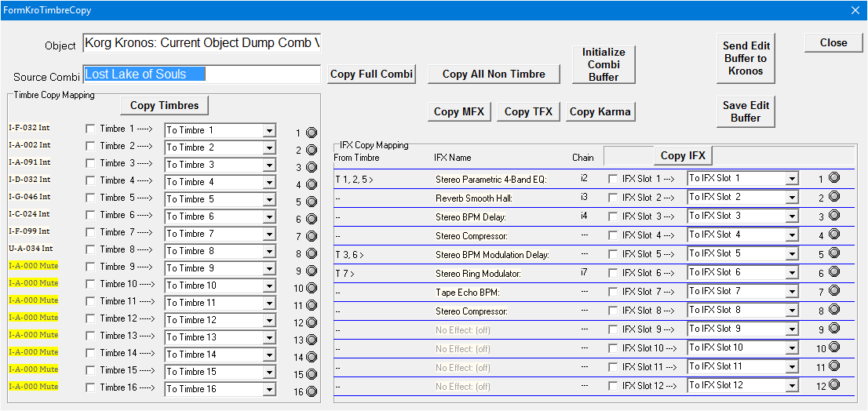Enable the Timbre 15 checkbox
The height and width of the screenshot is (411, 868).
click(x=90, y=370)
